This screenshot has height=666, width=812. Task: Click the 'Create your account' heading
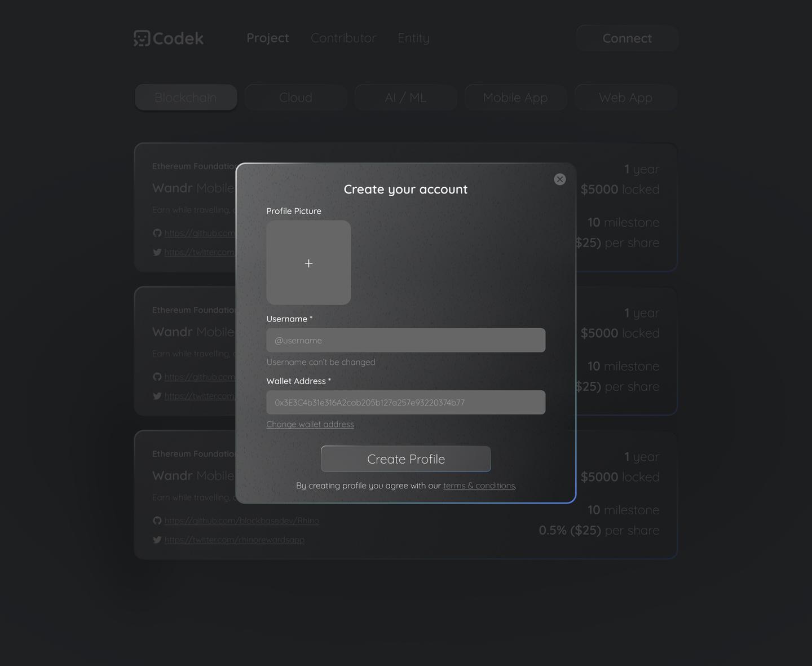tap(405, 189)
